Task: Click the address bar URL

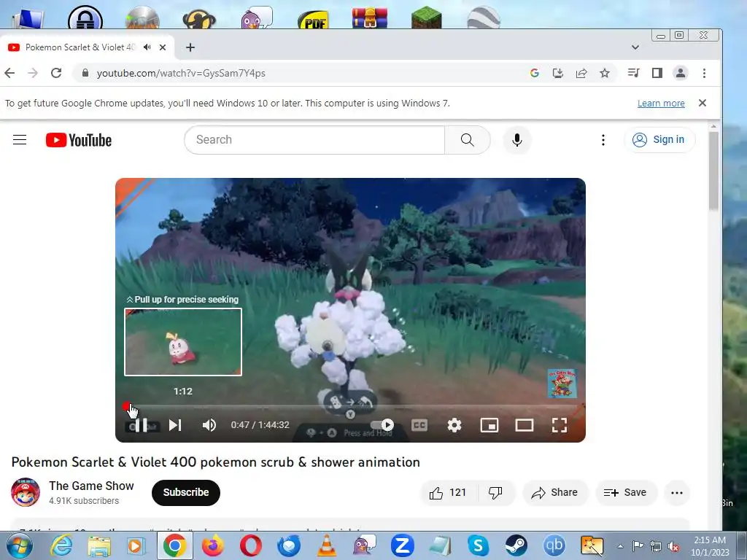Action: (x=181, y=73)
